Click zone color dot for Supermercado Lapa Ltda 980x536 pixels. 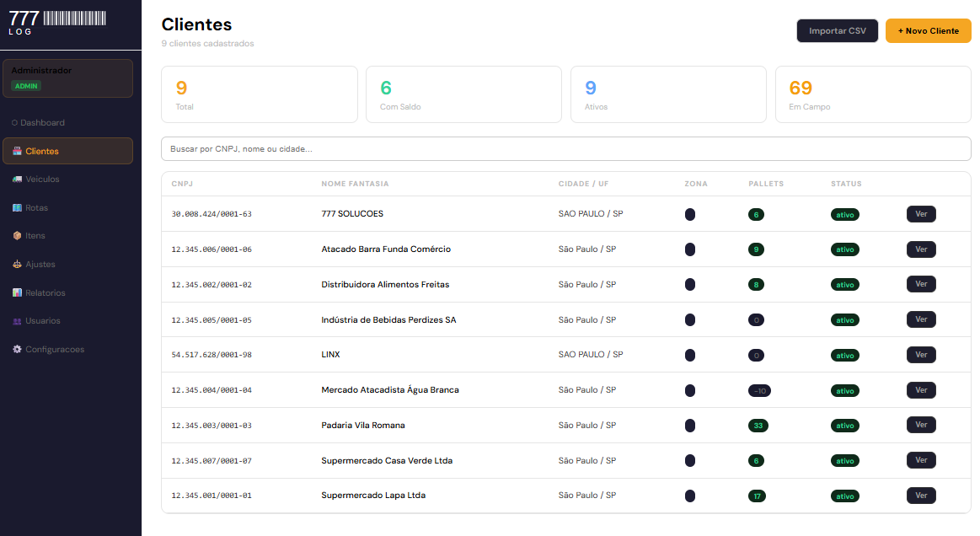pyautogui.click(x=690, y=496)
